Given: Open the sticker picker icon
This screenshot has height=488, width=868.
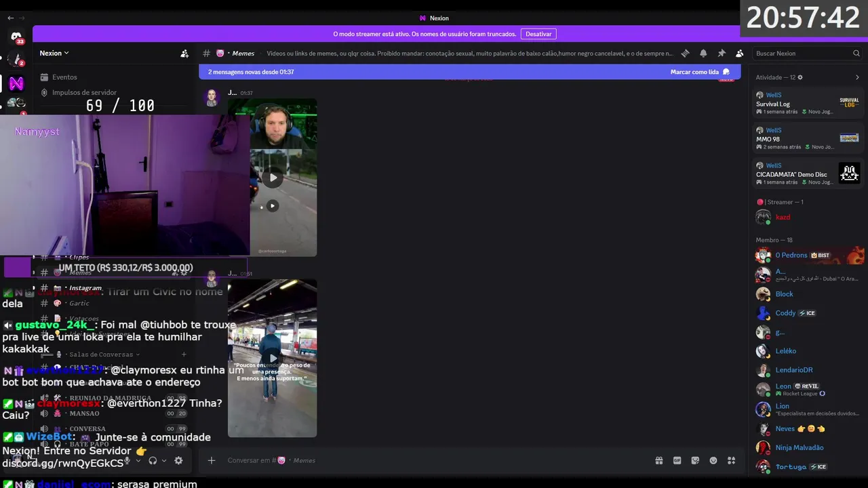Looking at the screenshot, I should (695, 461).
